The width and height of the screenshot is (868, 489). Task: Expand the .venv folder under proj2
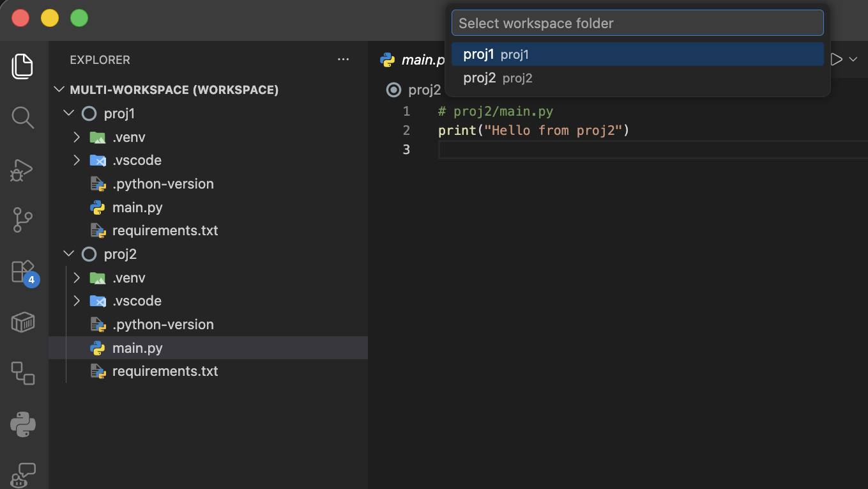(x=76, y=277)
